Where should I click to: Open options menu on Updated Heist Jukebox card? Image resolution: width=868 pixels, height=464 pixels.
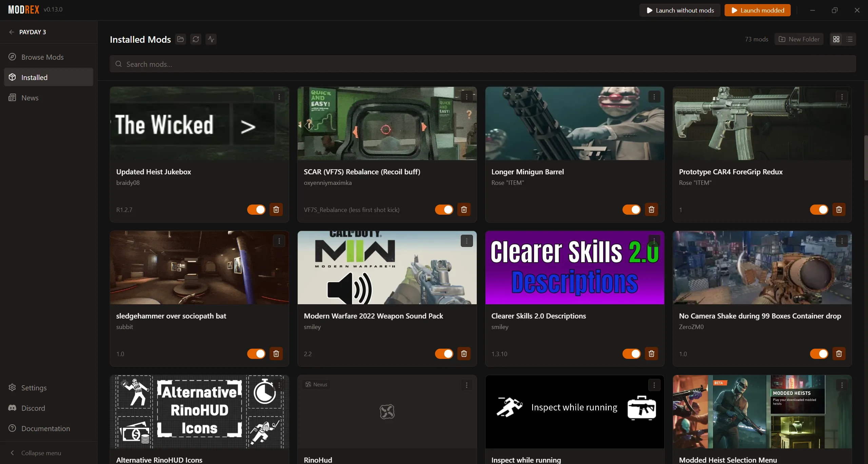tap(279, 97)
